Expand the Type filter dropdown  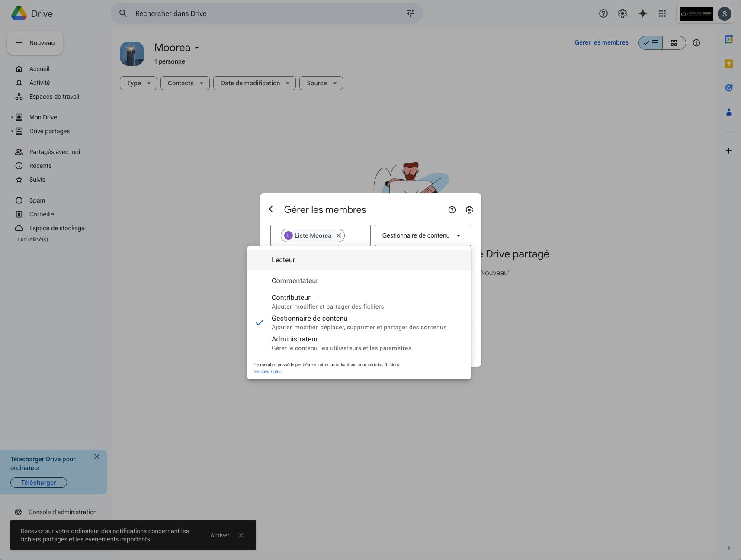(x=138, y=83)
